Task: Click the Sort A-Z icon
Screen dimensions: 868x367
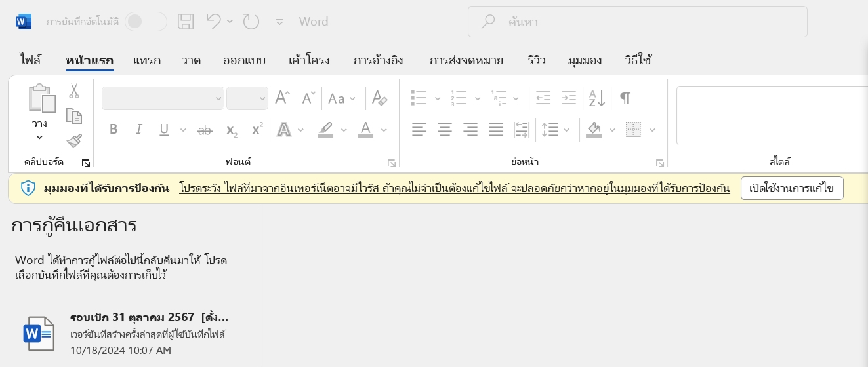Action: 597,98
